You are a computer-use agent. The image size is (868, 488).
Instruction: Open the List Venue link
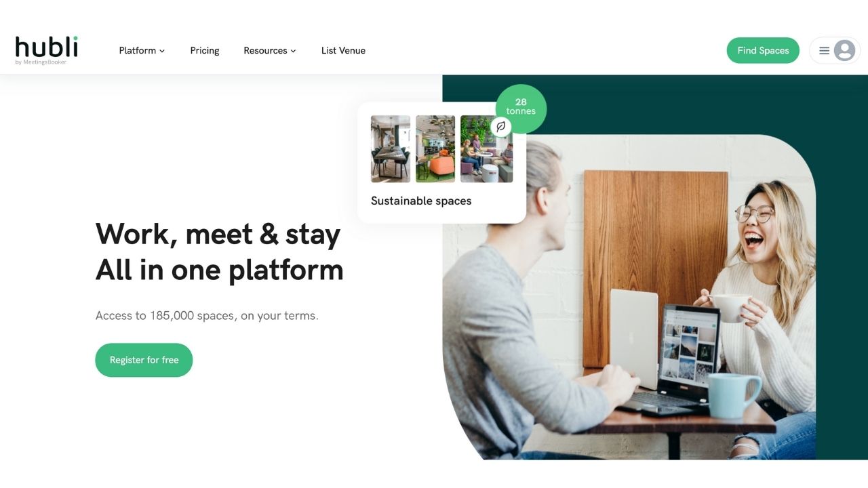[x=343, y=51]
